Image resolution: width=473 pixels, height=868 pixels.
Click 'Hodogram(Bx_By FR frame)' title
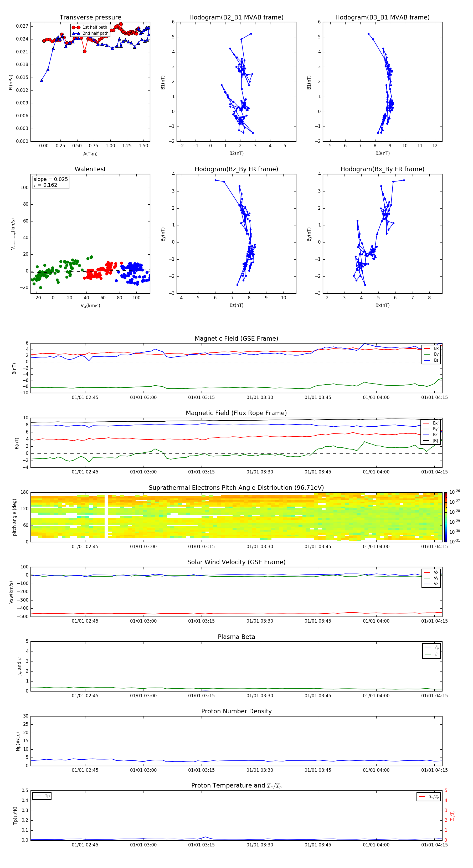point(382,169)
